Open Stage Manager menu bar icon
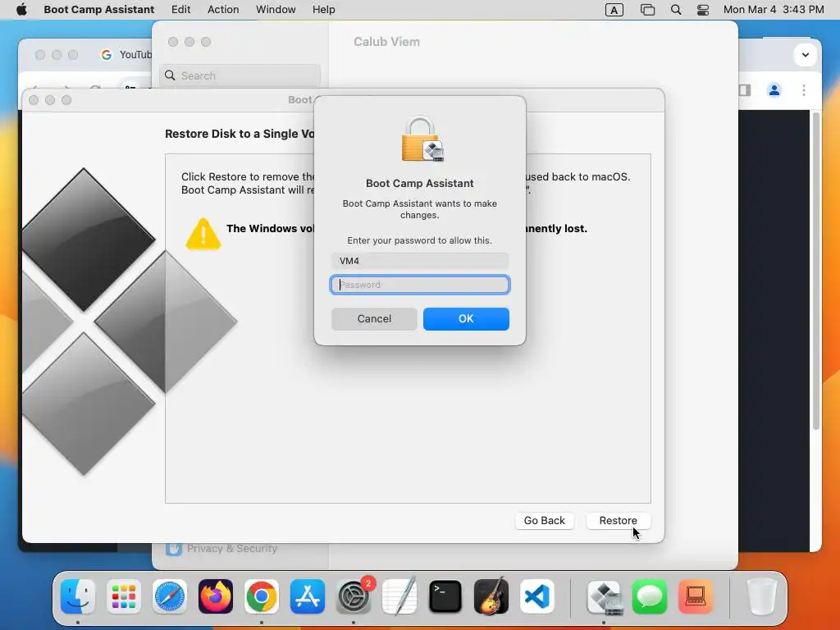 [648, 10]
